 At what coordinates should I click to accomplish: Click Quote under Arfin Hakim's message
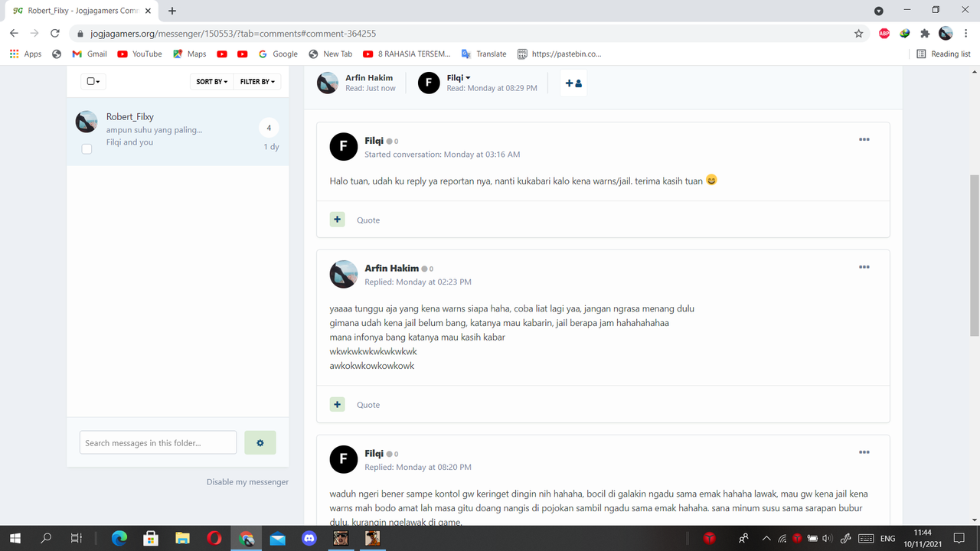[x=368, y=405]
